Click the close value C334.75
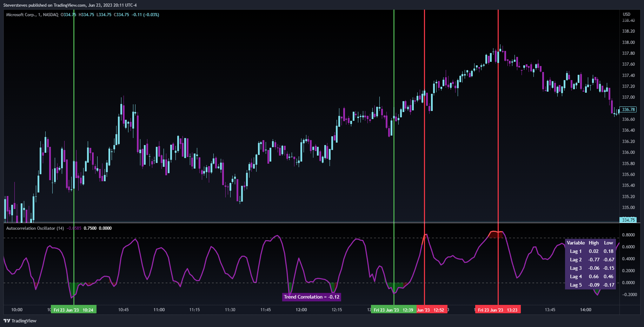The image size is (644, 327). [121, 15]
